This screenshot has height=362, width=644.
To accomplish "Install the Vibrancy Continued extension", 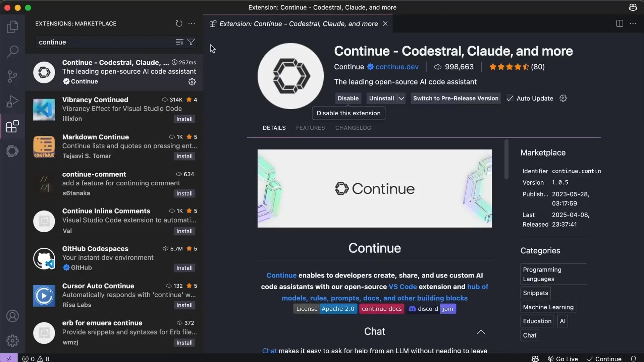I will [x=184, y=119].
